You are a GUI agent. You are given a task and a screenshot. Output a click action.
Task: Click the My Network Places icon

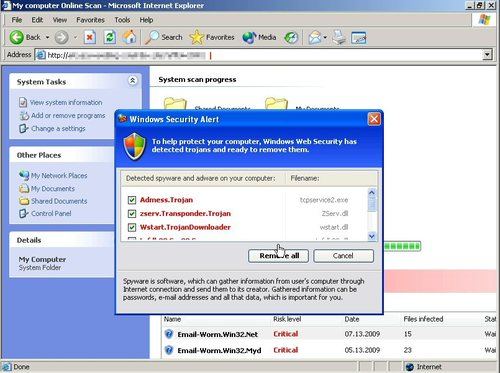pos(24,175)
